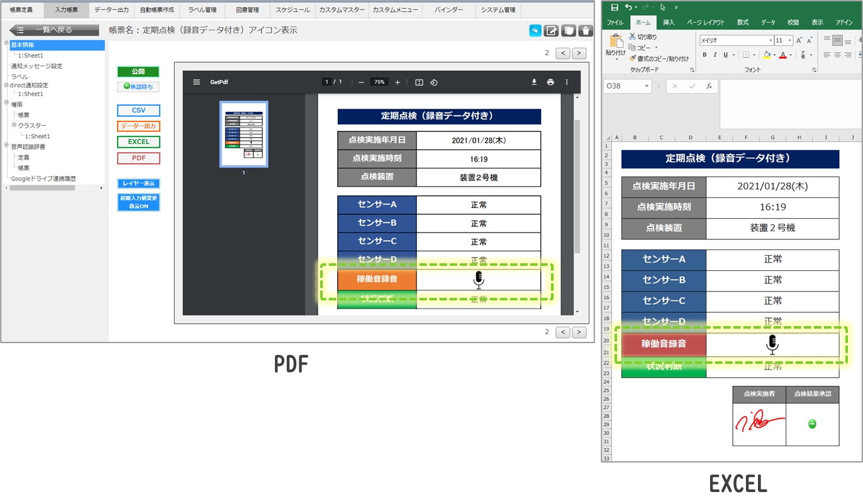The width and height of the screenshot is (863, 504).
Task: Click the trash delete icon beside form title
Action: pyautogui.click(x=586, y=31)
